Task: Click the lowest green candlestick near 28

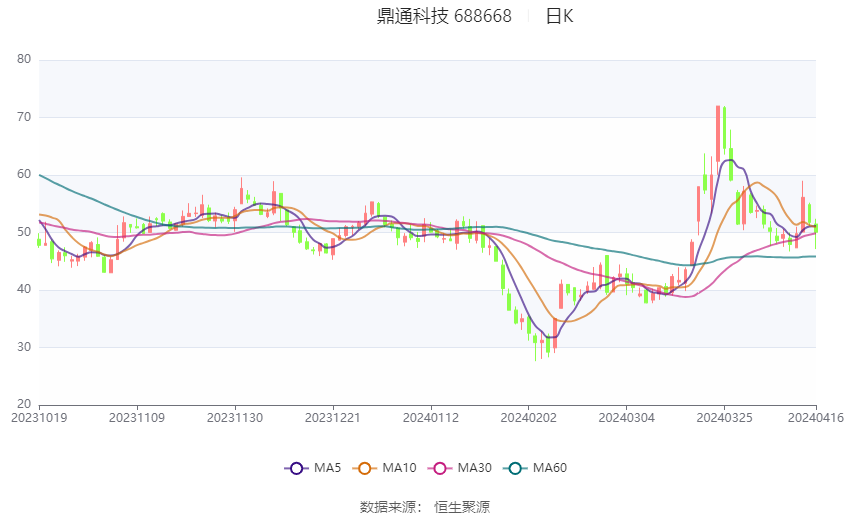Action: [x=536, y=347]
